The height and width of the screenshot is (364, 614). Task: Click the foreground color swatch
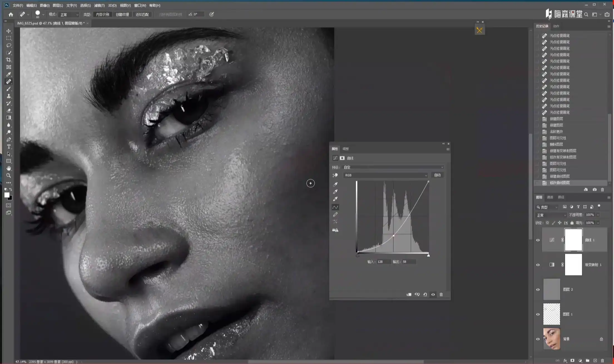click(x=7, y=195)
